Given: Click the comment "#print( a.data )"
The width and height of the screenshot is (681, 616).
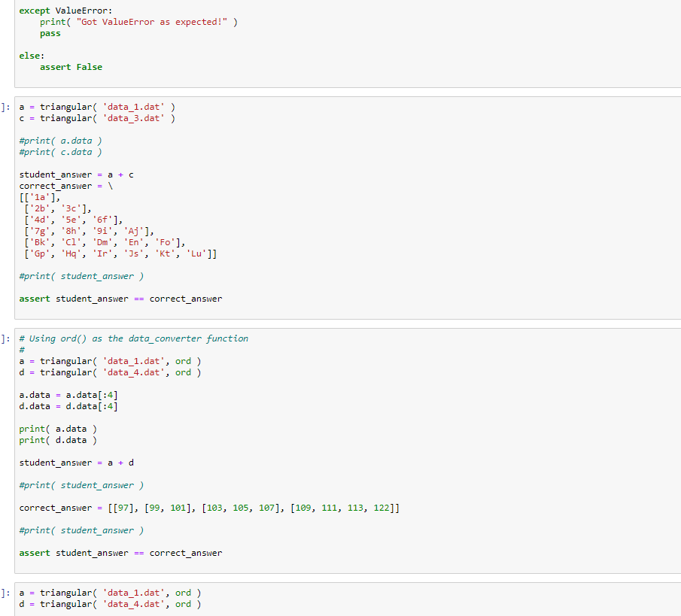Looking at the screenshot, I should (59, 141).
